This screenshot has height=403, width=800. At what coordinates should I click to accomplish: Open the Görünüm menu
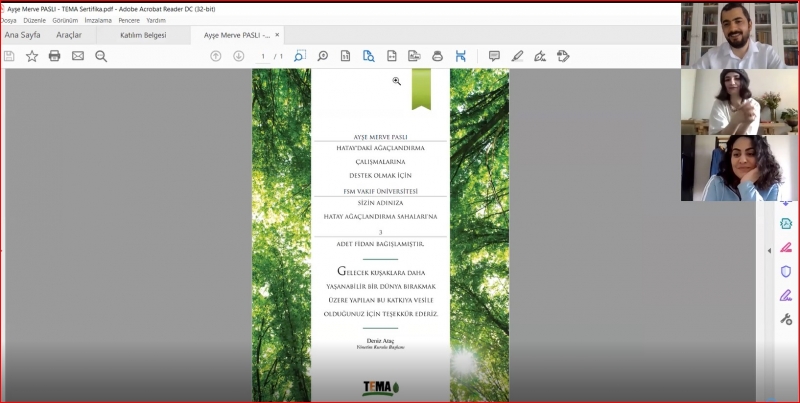(65, 20)
